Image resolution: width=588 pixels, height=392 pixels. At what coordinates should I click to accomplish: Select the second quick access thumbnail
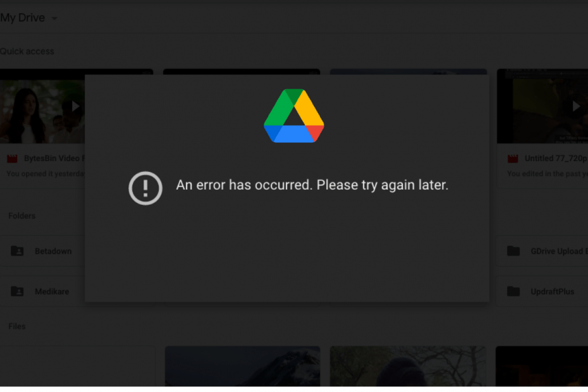pos(242,71)
